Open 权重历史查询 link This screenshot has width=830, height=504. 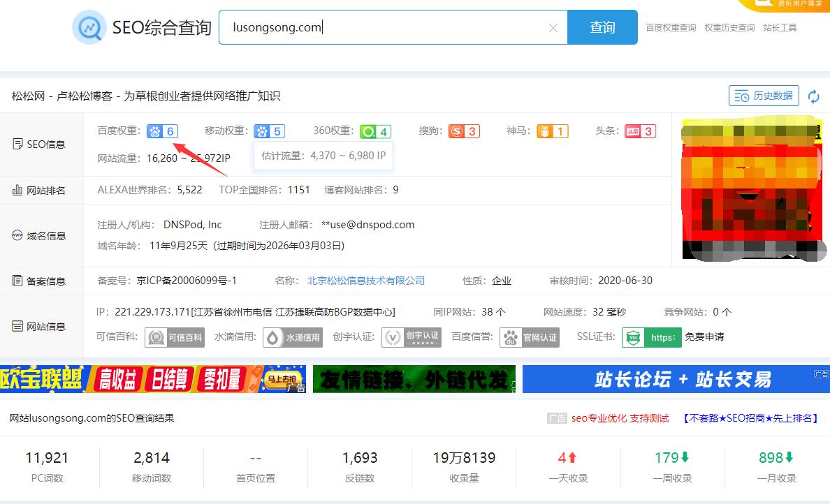[x=729, y=27]
